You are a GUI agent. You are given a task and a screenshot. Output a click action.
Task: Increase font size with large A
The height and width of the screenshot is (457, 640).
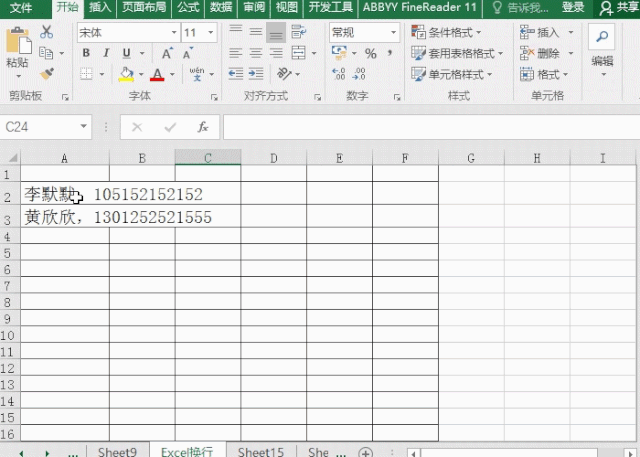pyautogui.click(x=167, y=53)
